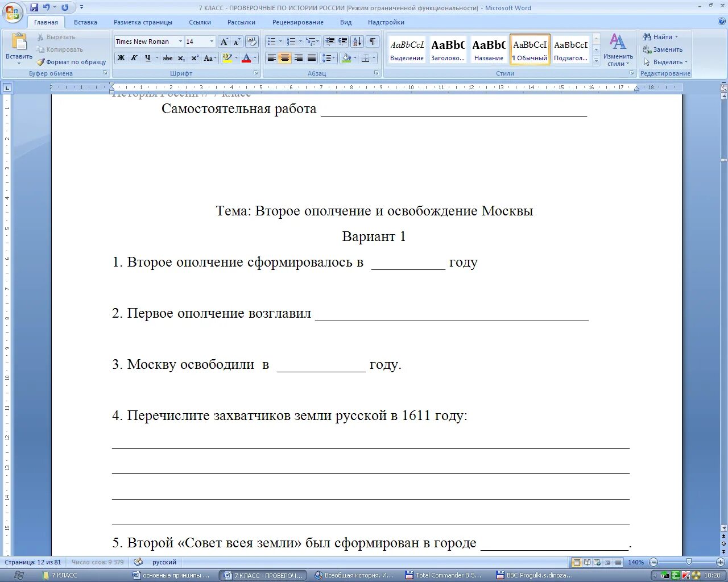The width and height of the screenshot is (728, 582).
Task: Insert a bulleted list
Action: (x=272, y=41)
